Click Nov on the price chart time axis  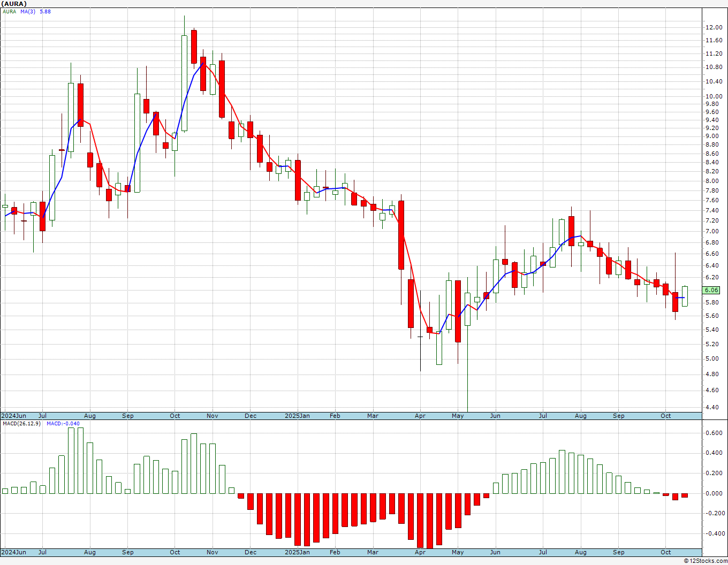pyautogui.click(x=213, y=416)
